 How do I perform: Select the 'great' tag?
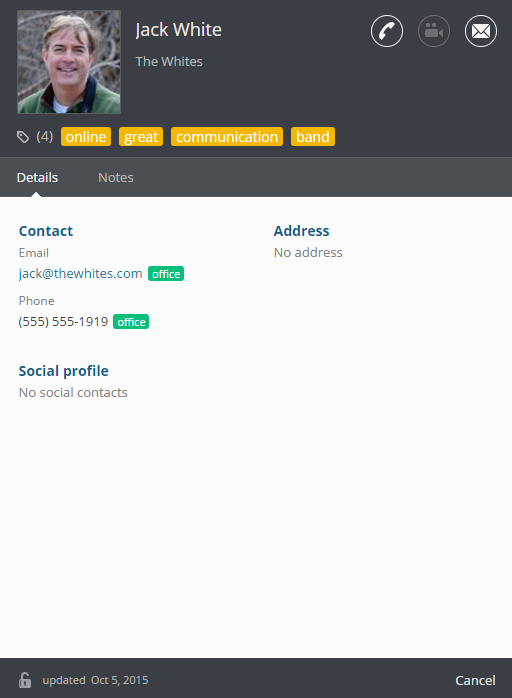point(141,137)
